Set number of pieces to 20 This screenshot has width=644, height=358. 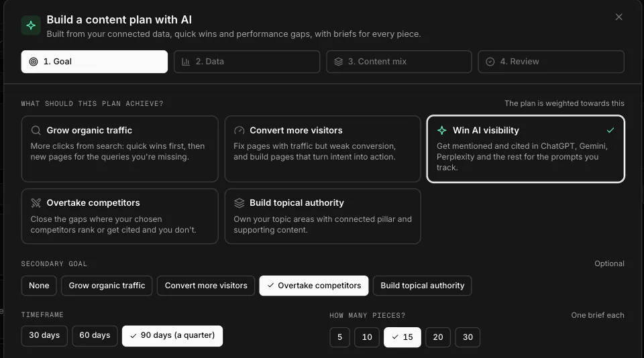pos(438,337)
